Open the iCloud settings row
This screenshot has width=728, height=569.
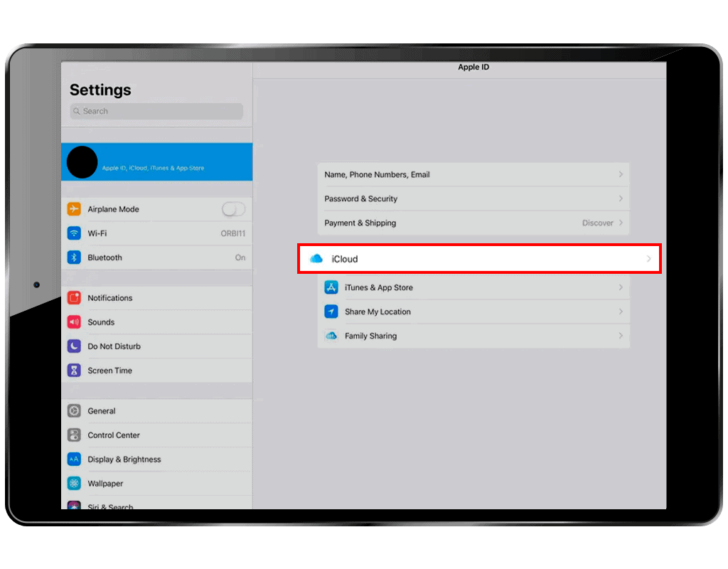[x=479, y=259]
